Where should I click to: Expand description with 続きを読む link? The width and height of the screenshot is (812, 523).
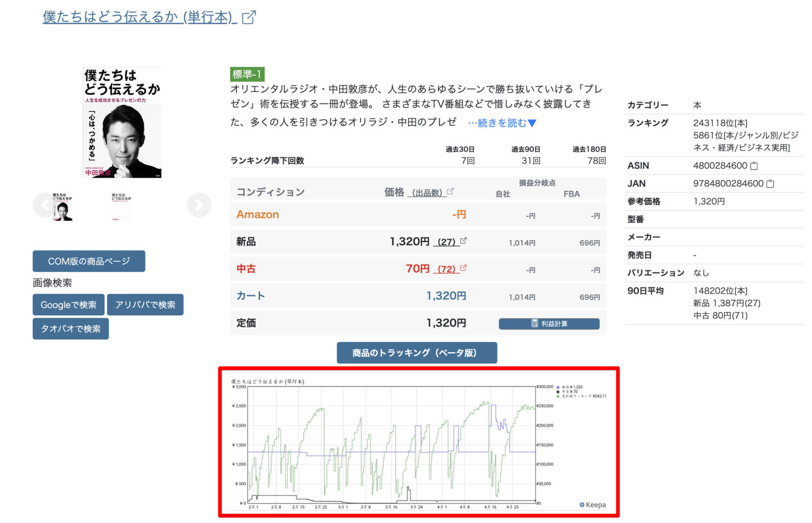click(502, 123)
